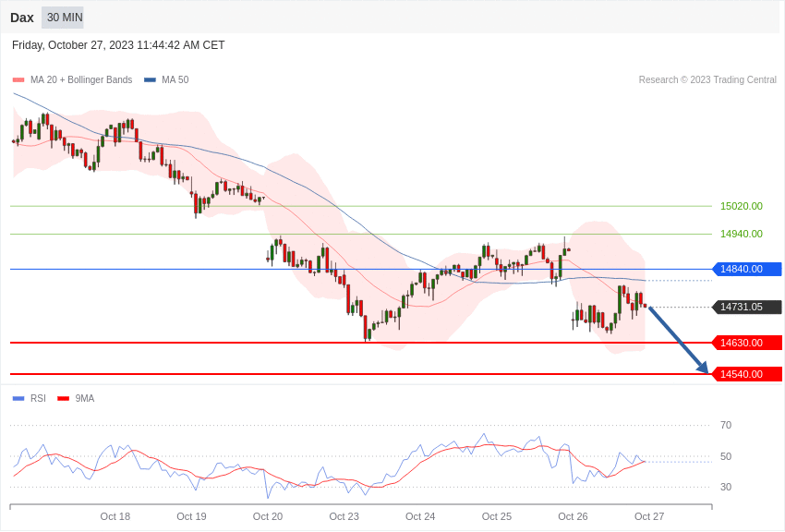Click the Friday, October 27 timestamp text
This screenshot has width=785, height=532.
(118, 45)
